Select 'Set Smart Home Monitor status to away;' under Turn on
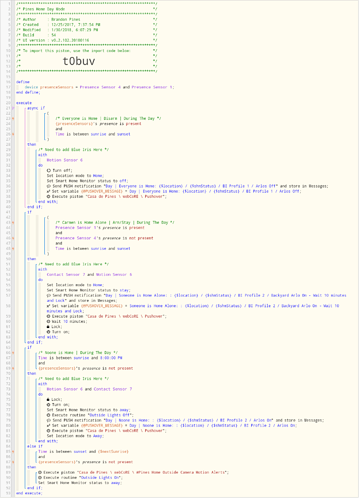This screenshot has width=360, height=500. (88, 410)
